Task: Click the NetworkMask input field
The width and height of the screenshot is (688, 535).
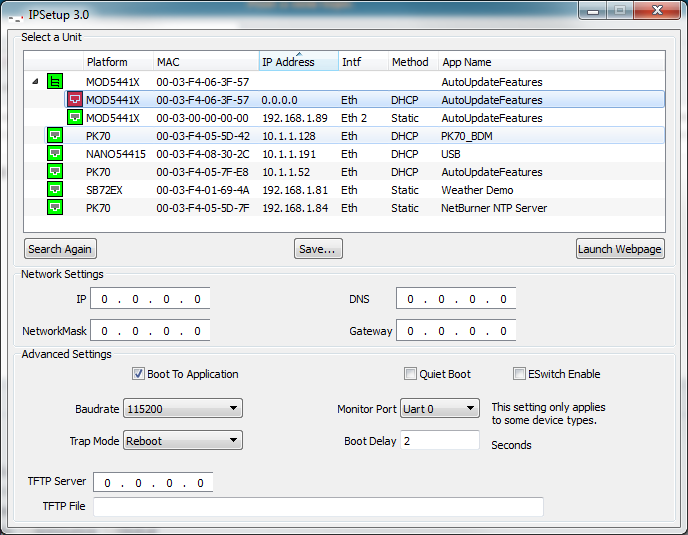Action: pos(150,330)
